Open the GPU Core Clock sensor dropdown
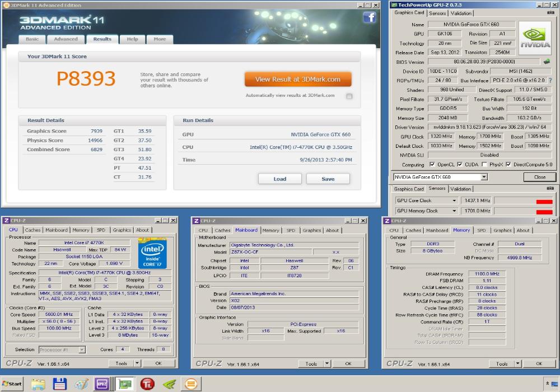 (x=454, y=200)
